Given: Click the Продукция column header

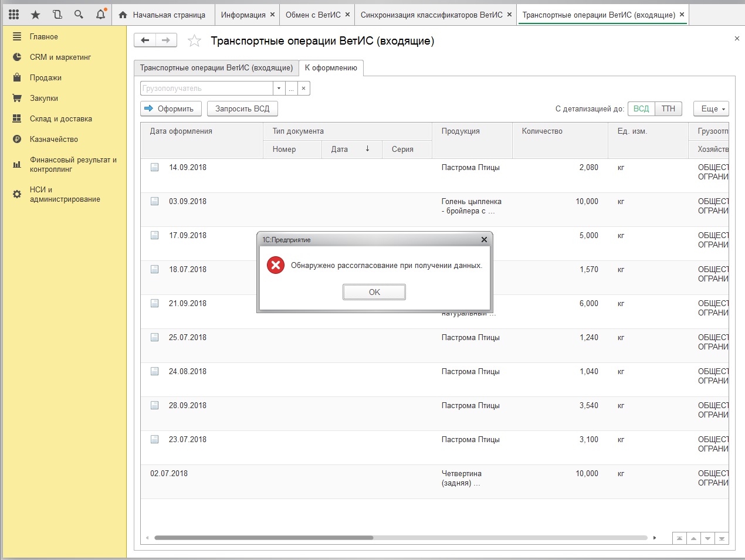Looking at the screenshot, I should (x=472, y=140).
